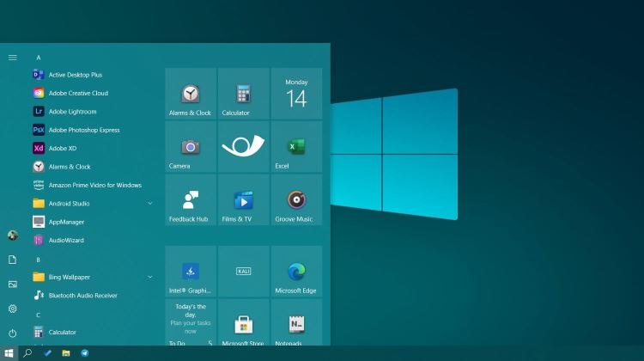Viewport: 644px width, 361px height.
Task: Jump using letter A header
Action: [x=38, y=58]
